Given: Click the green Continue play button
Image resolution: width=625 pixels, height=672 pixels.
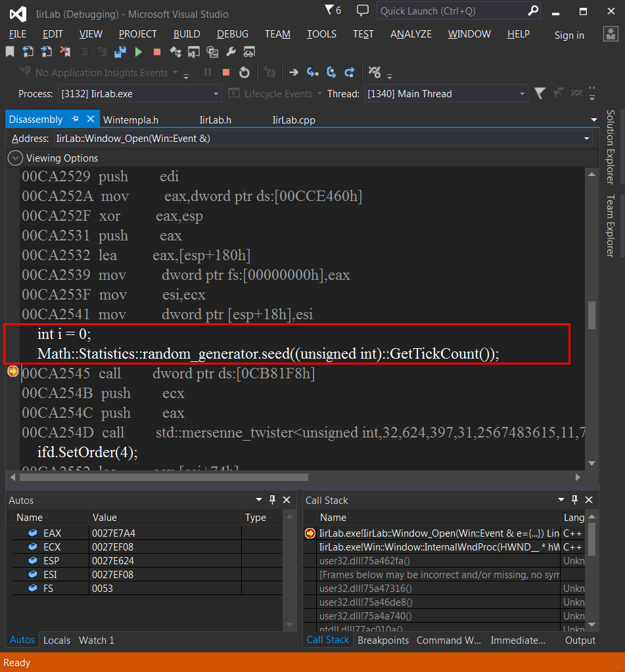Looking at the screenshot, I should [139, 52].
